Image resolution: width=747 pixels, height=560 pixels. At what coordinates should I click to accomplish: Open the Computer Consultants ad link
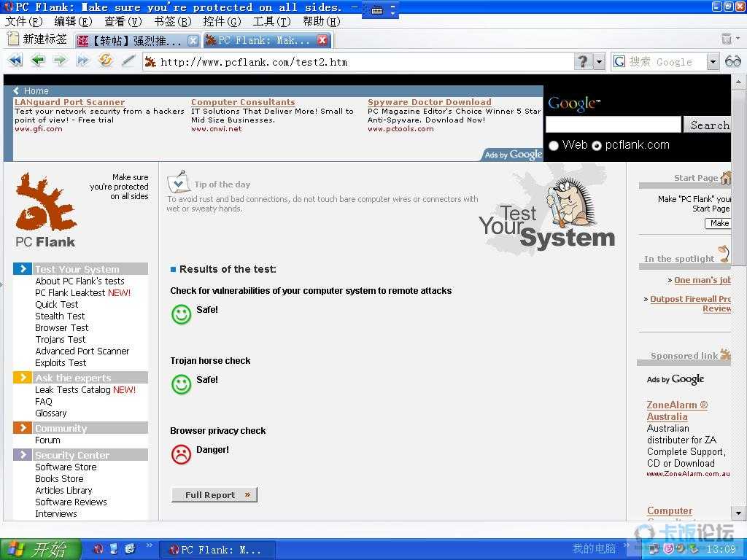click(x=243, y=102)
